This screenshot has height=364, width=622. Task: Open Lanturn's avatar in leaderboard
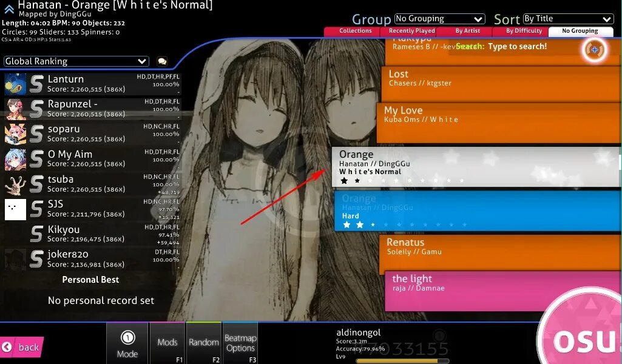15,84
